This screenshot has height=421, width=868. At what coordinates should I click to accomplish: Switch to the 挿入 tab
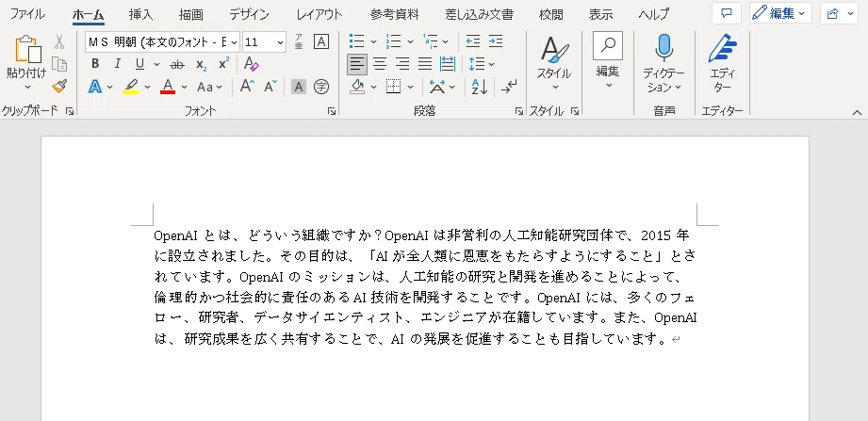(x=140, y=14)
